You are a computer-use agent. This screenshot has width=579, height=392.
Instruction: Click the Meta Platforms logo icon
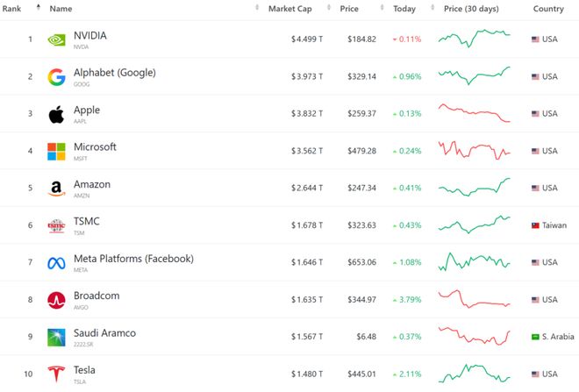click(57, 262)
